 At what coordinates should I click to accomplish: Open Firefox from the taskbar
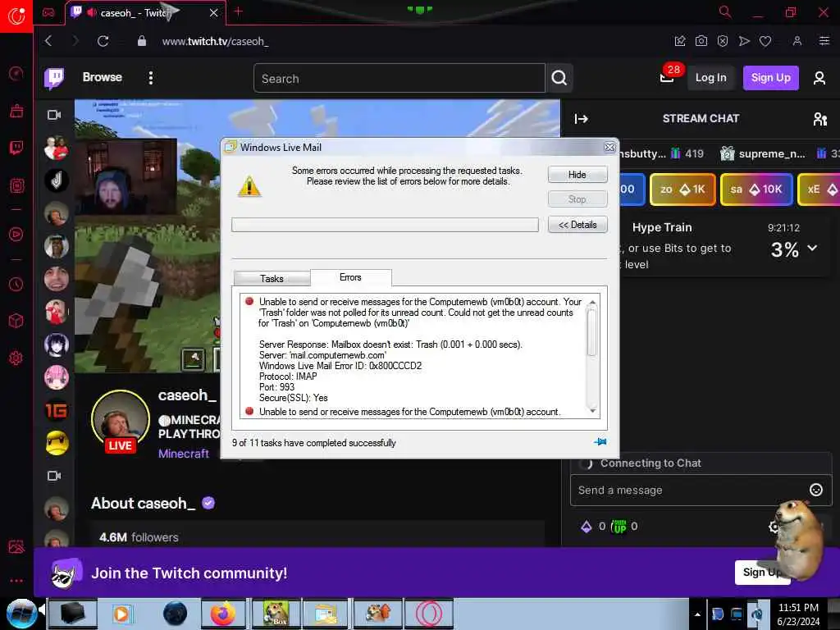point(223,613)
